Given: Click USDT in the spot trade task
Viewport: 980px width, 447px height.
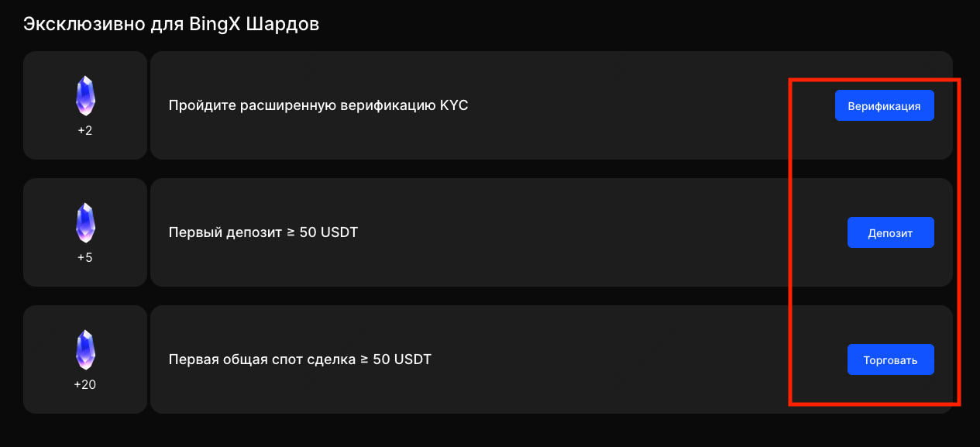Looking at the screenshot, I should 411,359.
